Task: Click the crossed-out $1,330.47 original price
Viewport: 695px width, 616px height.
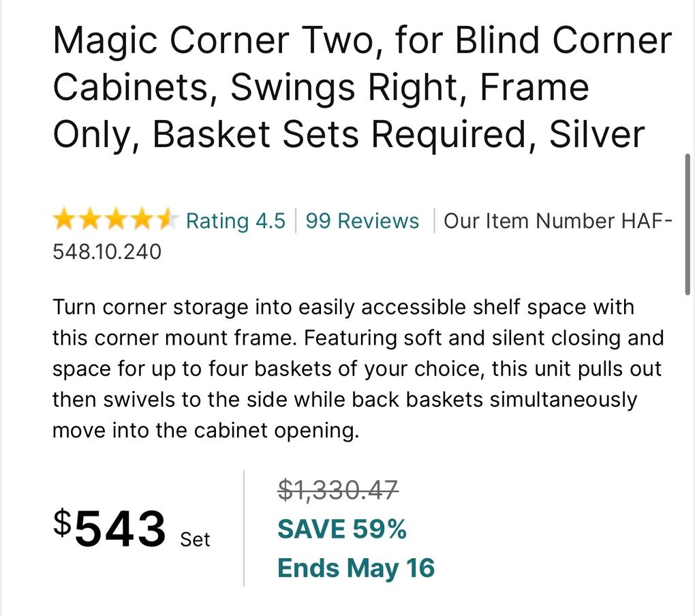Action: pyautogui.click(x=337, y=489)
